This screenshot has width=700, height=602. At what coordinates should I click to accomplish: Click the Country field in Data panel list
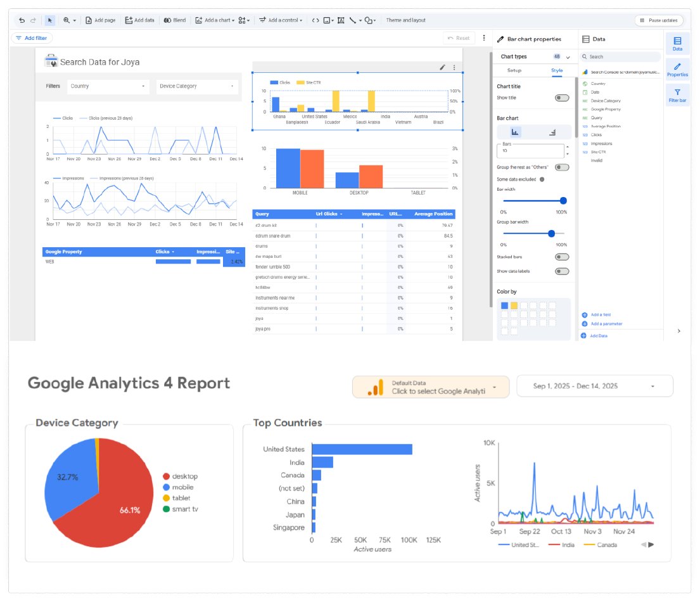click(598, 84)
